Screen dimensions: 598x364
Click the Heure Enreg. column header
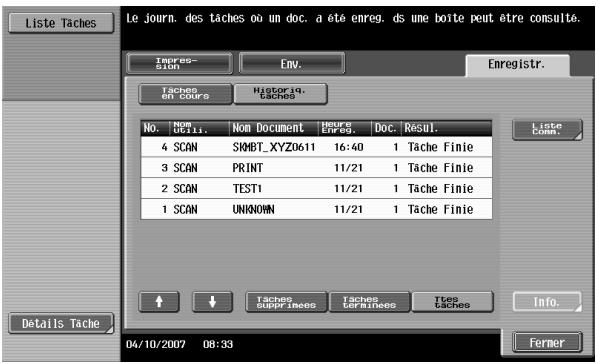click(x=345, y=128)
